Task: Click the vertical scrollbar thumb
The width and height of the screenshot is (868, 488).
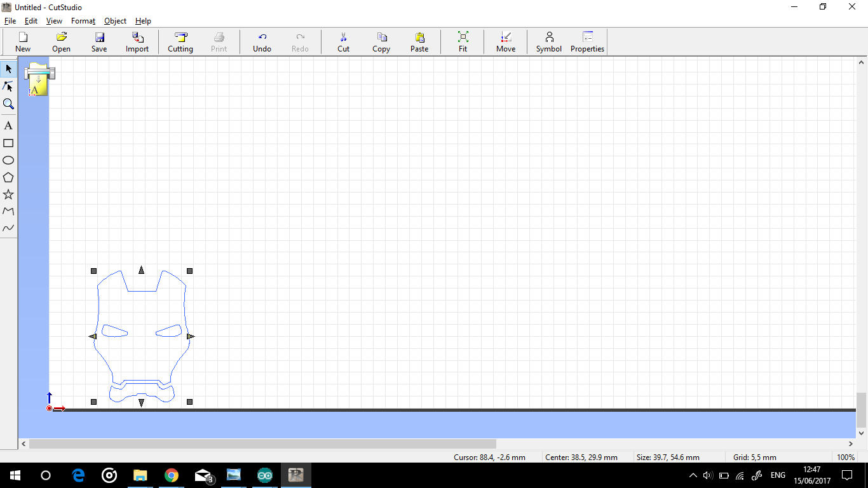Action: 861,410
